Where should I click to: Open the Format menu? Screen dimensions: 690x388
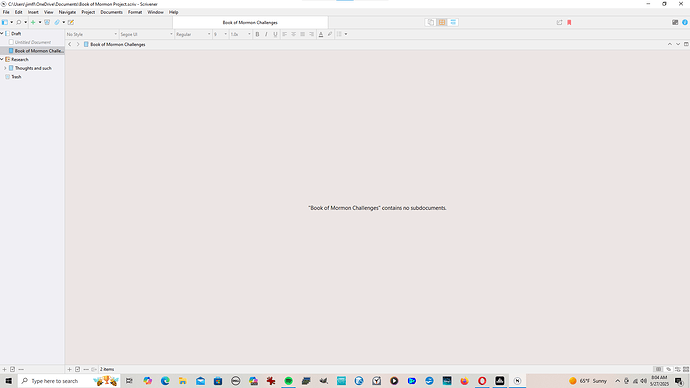tap(135, 12)
